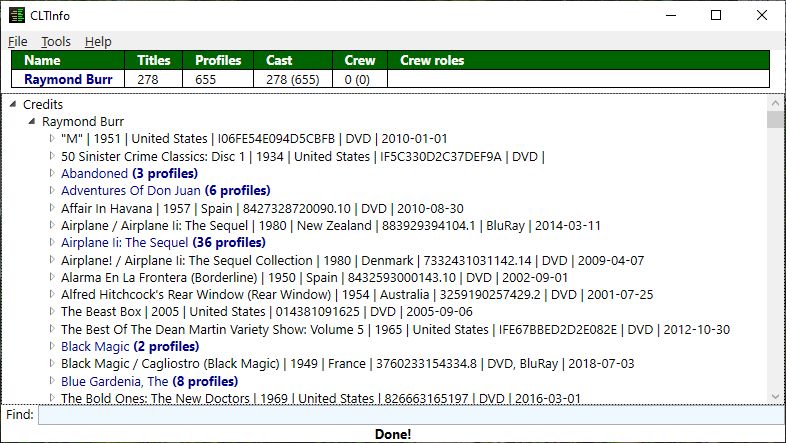The width and height of the screenshot is (786, 443).
Task: Select Best Of The Dean Martin Variety Show row
Action: pyautogui.click(x=396, y=329)
